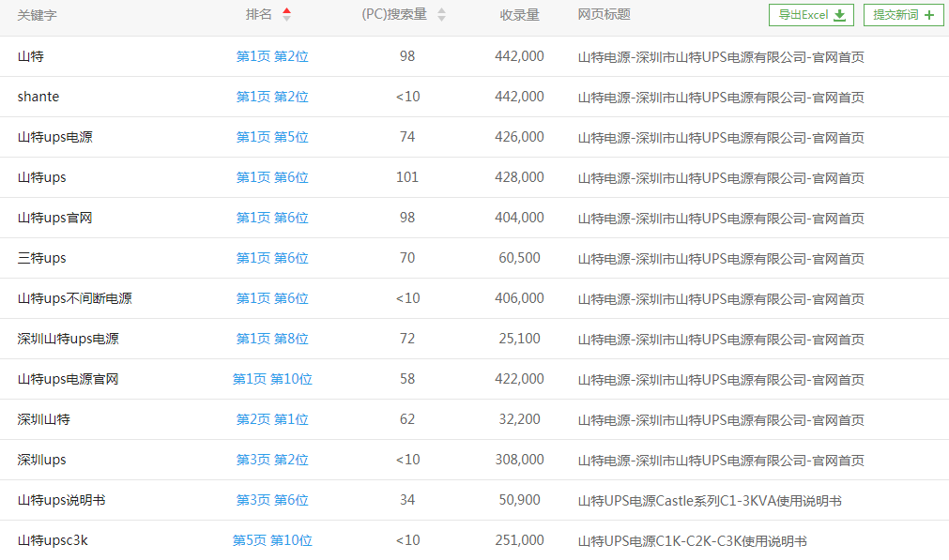Sort (PC)搜索量 descending with its down arrow
The height and width of the screenshot is (560, 949).
point(441,19)
